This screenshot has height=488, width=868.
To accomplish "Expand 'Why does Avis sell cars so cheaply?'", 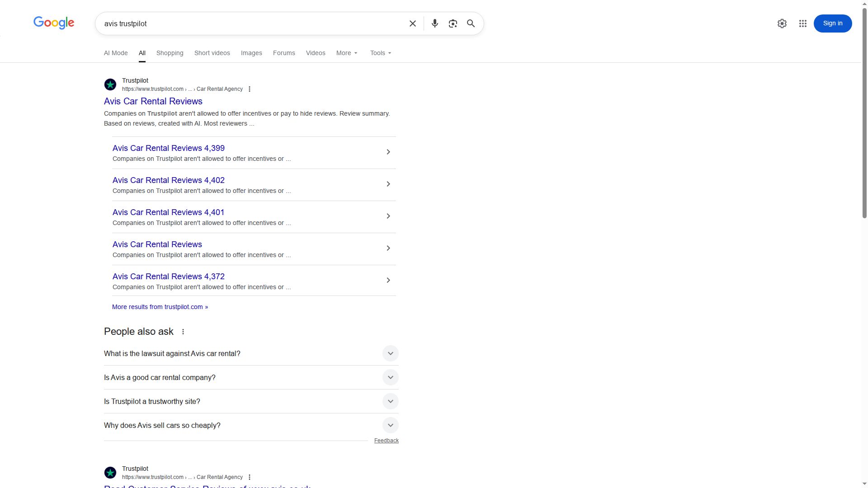I will 390,425.
